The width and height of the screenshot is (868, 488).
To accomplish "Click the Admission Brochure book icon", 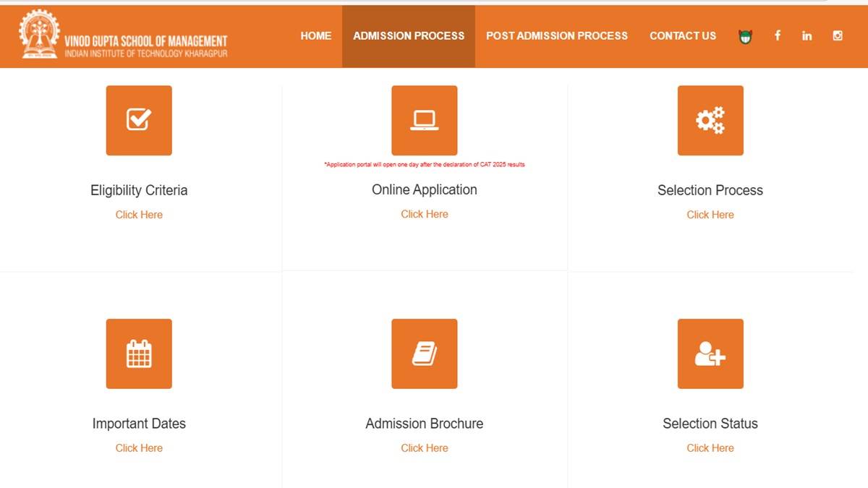I will [424, 354].
